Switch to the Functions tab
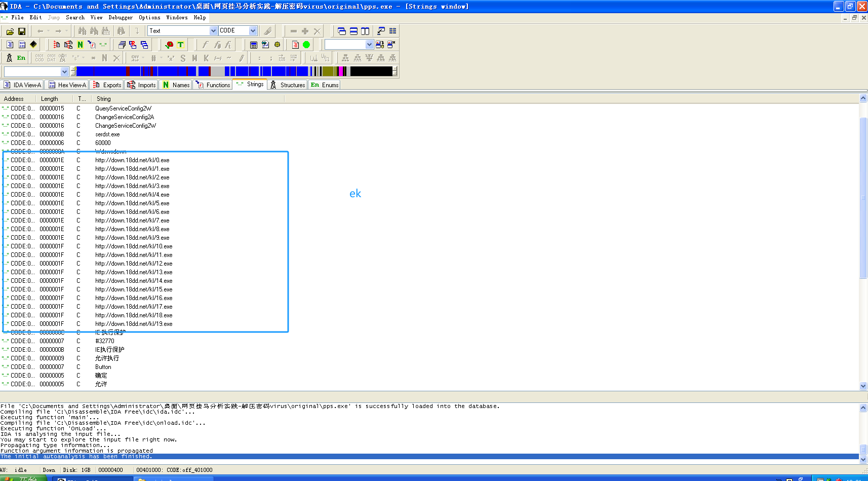The height and width of the screenshot is (481, 868). (x=213, y=85)
